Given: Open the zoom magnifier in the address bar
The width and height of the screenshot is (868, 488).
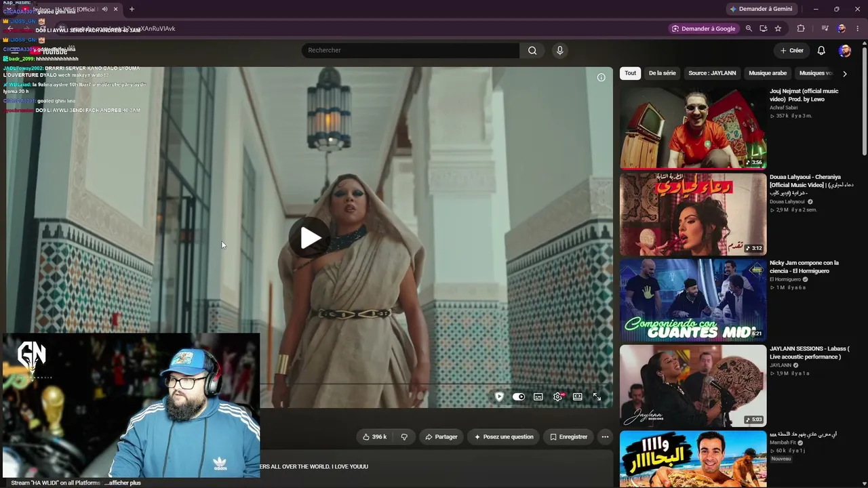Looking at the screenshot, I should pos(749,28).
